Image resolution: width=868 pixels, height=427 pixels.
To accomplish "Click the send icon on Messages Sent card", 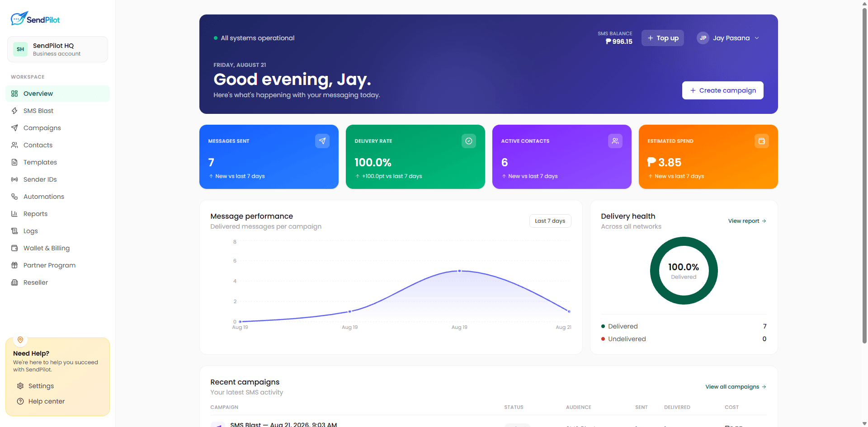I will [322, 141].
